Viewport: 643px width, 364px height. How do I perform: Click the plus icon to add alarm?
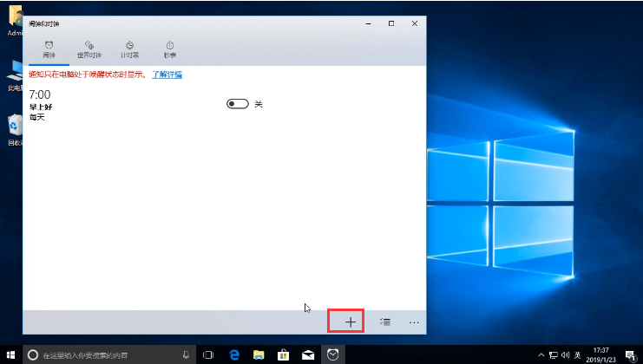click(x=351, y=322)
